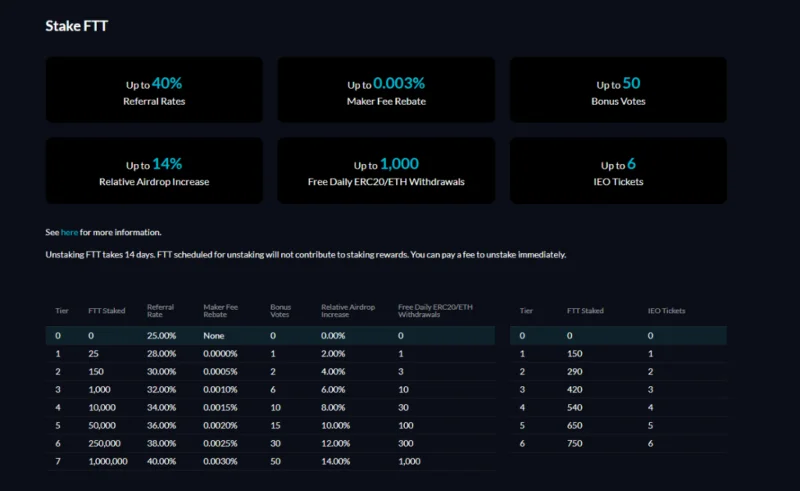The height and width of the screenshot is (491, 800).
Task: Click the Maker Fee Rebate column header
Action: click(x=220, y=311)
